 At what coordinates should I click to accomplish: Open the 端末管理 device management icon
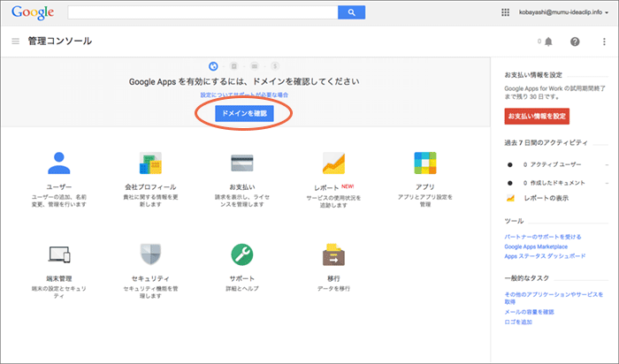coord(59,254)
